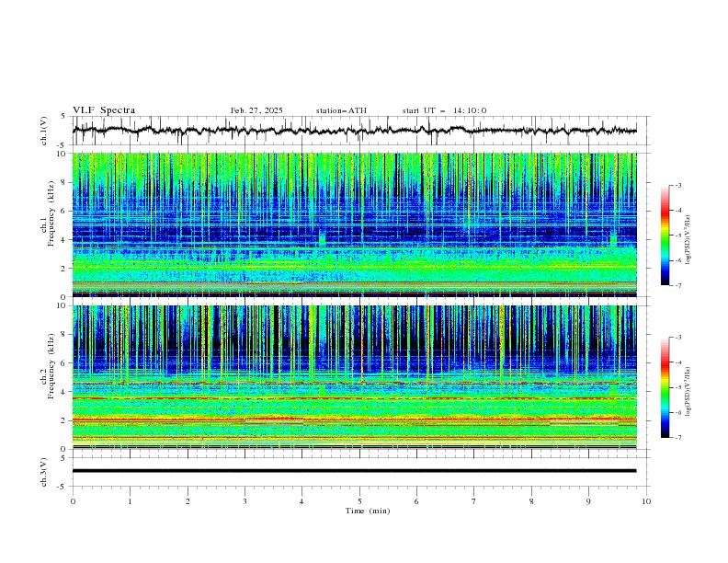The image size is (728, 563).
Task: Click the ch.2 Frequency (kHz) axis label
Action: click(48, 366)
